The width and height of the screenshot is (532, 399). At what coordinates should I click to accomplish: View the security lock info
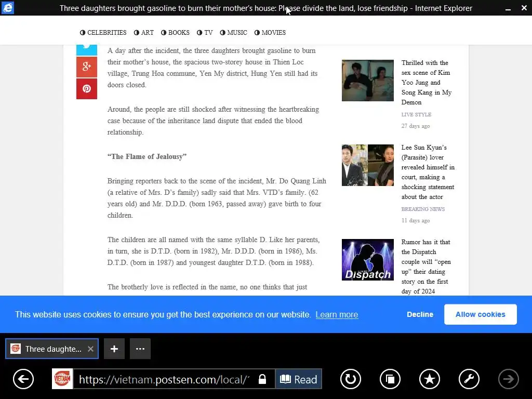tap(262, 379)
